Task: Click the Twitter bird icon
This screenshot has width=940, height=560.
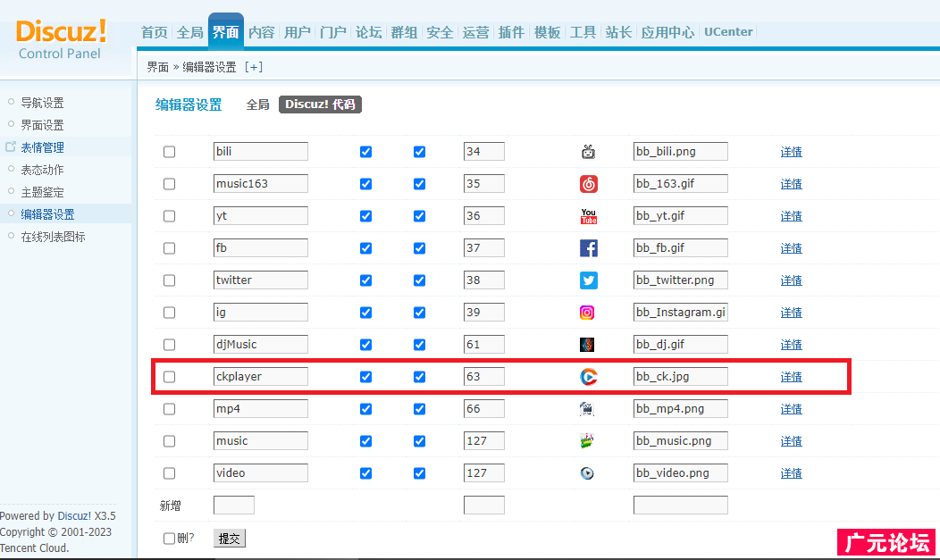Action: pos(588,280)
